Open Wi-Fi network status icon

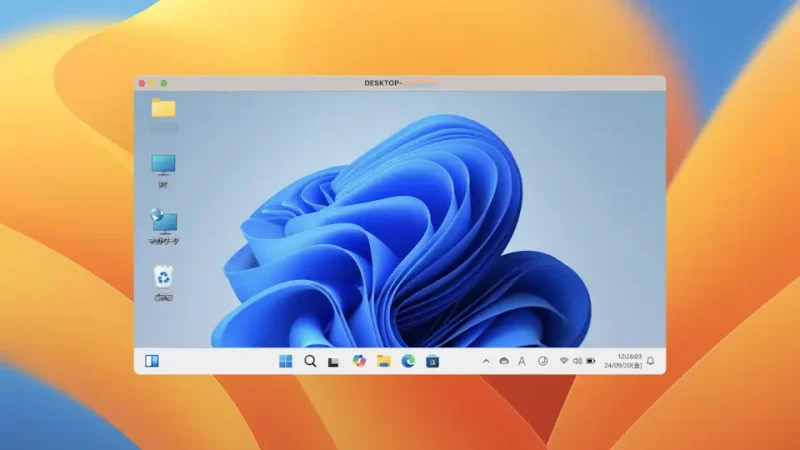[x=564, y=361]
